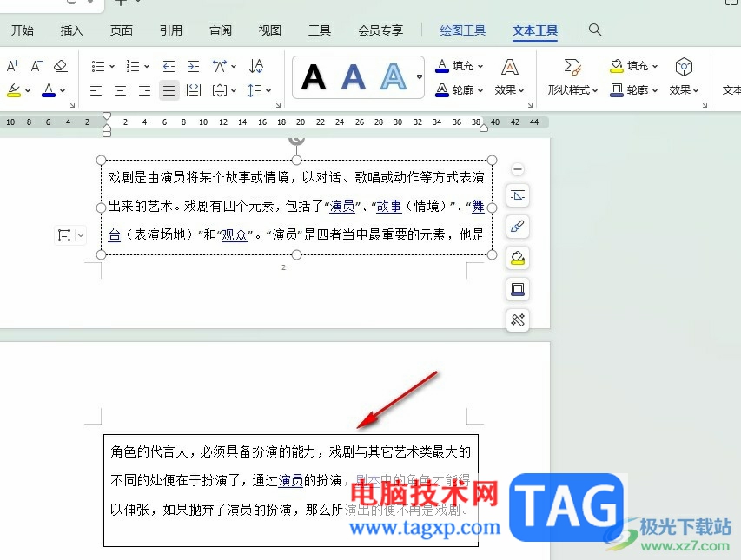Apply distributed alignment
The image size is (741, 560).
pyautogui.click(x=194, y=90)
